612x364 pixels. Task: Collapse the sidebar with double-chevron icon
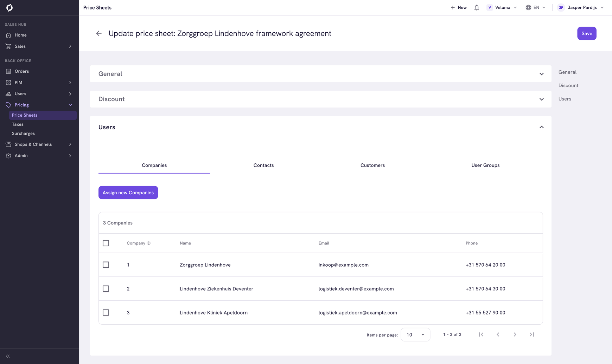click(8, 356)
